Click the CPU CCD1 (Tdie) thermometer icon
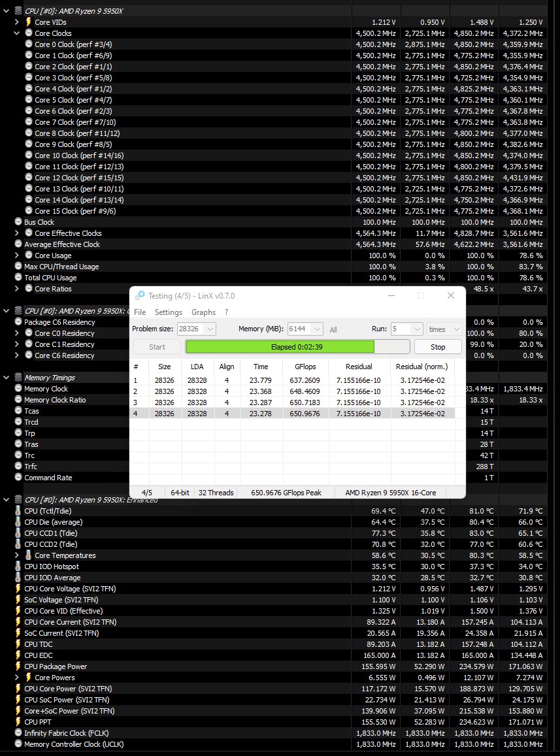This screenshot has height=756, width=560. [18, 533]
